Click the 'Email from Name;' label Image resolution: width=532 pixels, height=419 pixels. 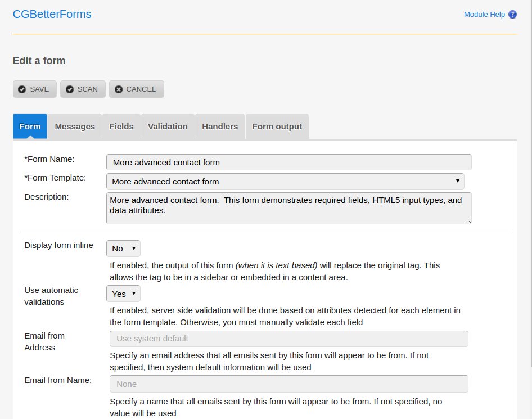(58, 380)
